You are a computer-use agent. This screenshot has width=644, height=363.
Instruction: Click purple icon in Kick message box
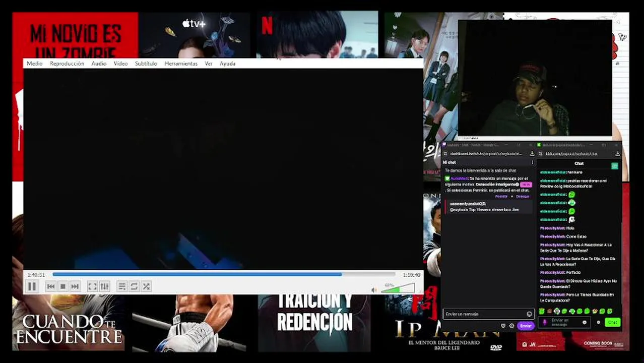[544, 322]
